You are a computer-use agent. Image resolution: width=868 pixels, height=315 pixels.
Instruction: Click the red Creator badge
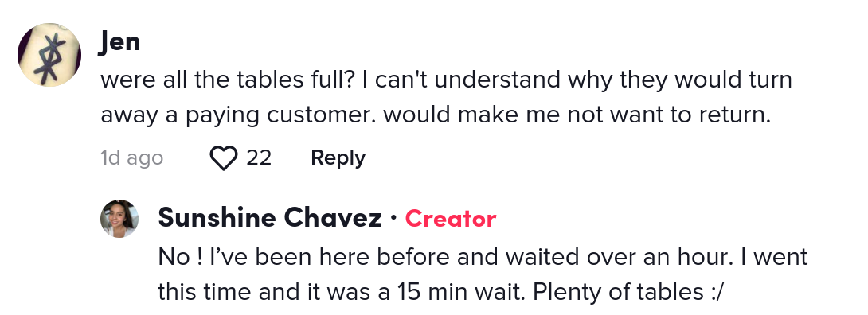[x=450, y=218]
